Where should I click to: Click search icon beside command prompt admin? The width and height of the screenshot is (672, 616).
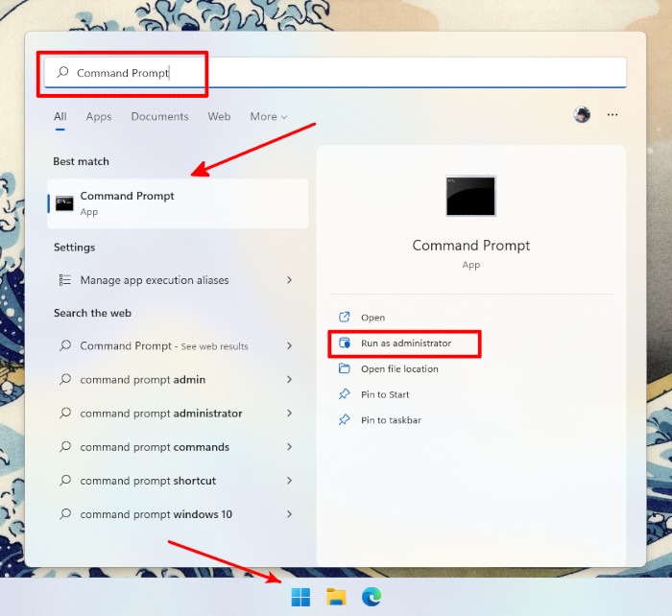65,379
